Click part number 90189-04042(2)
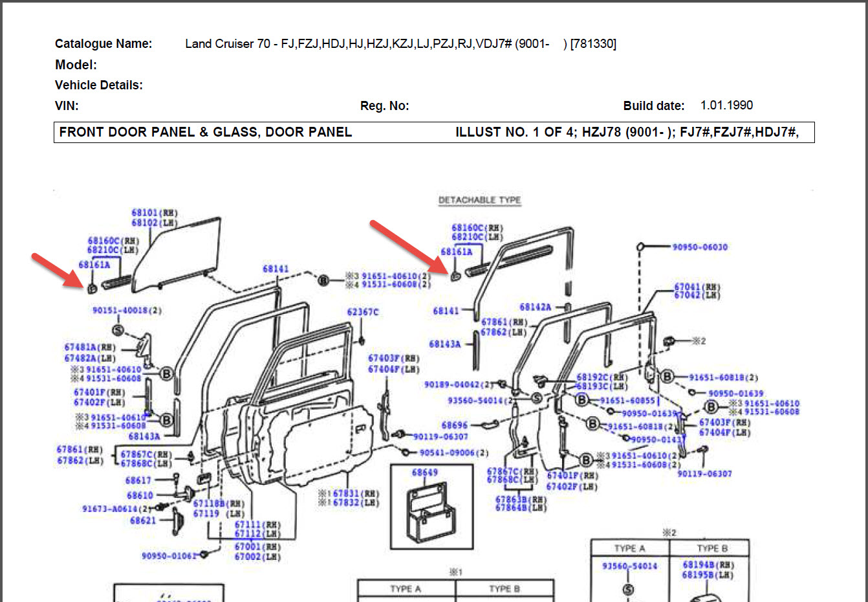868x602 pixels. pos(459,385)
